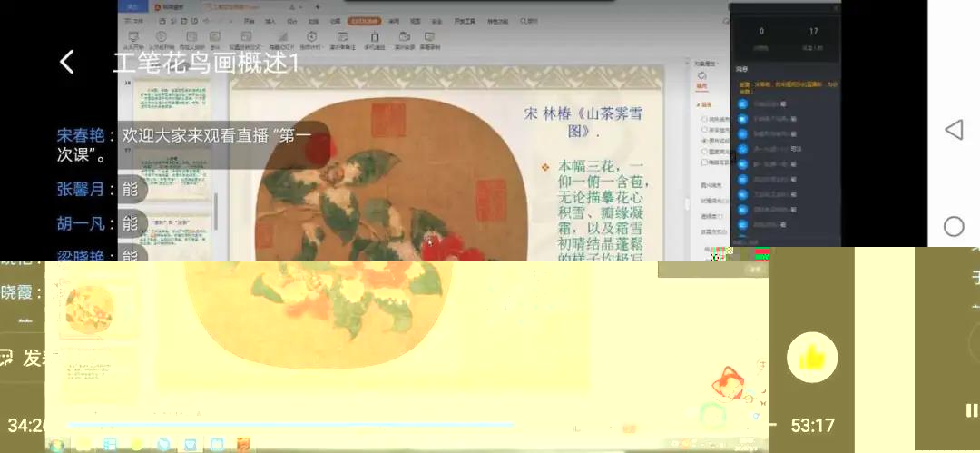
Task: Toggle the checkbox under the fill radio options
Action: coord(704,162)
